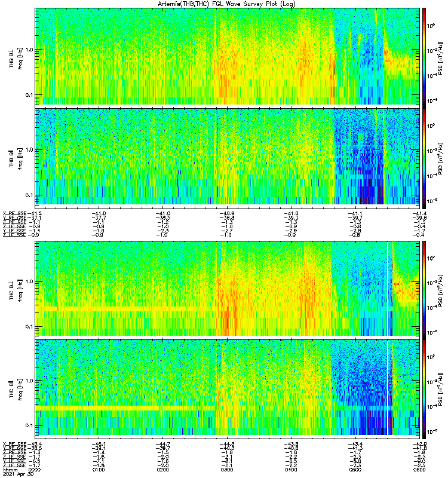
Task: Click the X_RE_GSE value '-40.9' under the THB panels
Action: click(x=227, y=213)
